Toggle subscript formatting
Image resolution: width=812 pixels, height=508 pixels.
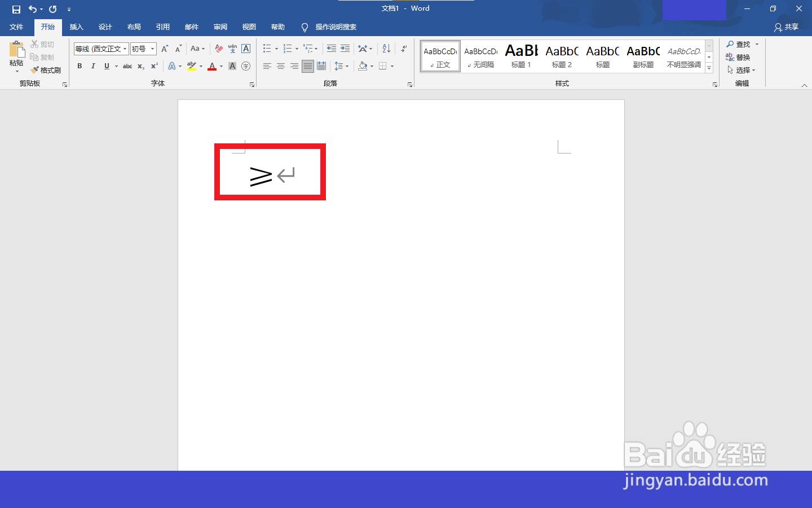coord(141,66)
